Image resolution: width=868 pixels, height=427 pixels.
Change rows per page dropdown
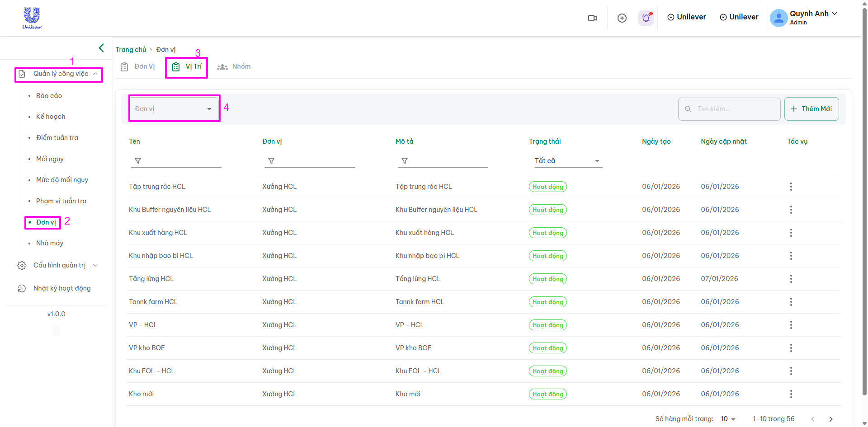coord(728,419)
